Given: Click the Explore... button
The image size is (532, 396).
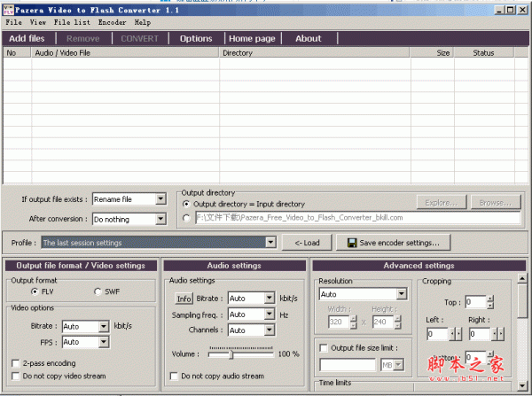Looking at the screenshot, I should tap(442, 202).
